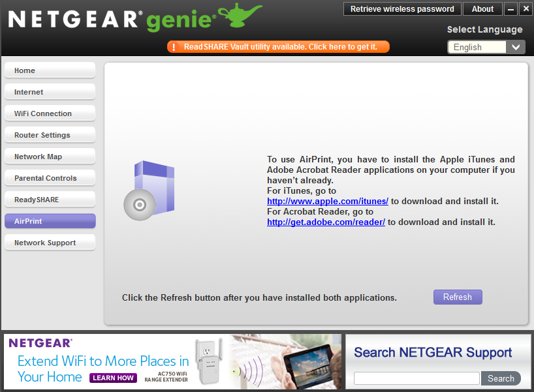Select ReadySHARE in the sidebar
This screenshot has height=392, width=534.
pos(50,200)
